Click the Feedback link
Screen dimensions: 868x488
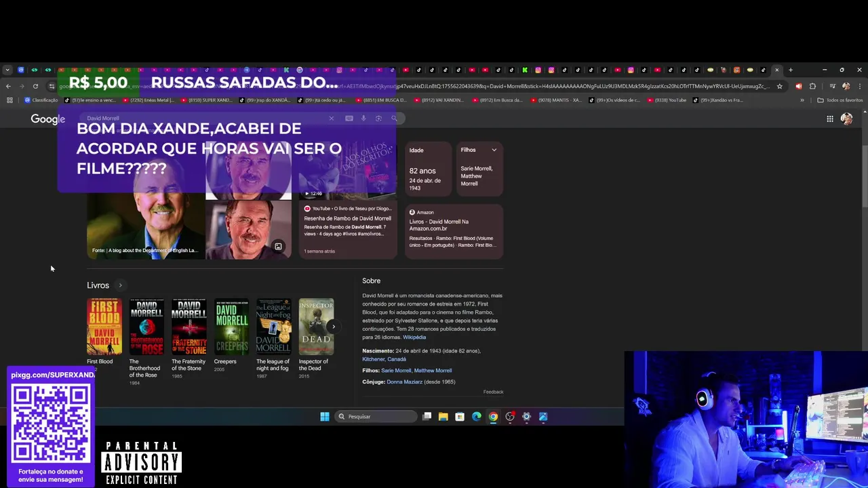(493, 392)
